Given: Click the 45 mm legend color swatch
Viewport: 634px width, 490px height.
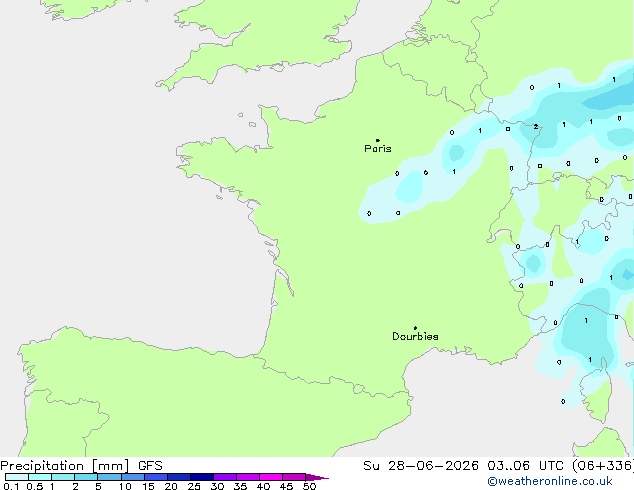Looking at the screenshot, I should [x=294, y=477].
